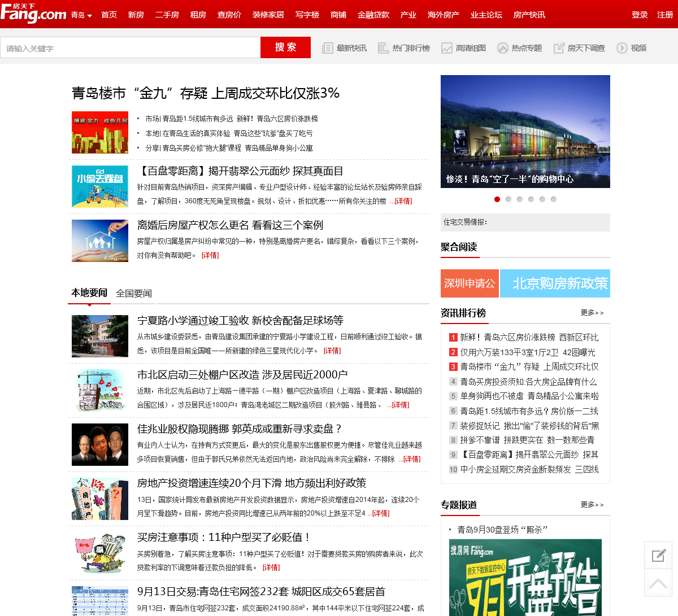Click 更多 next to 专题报道
Screen dimensions: 678x616
pos(592,505)
